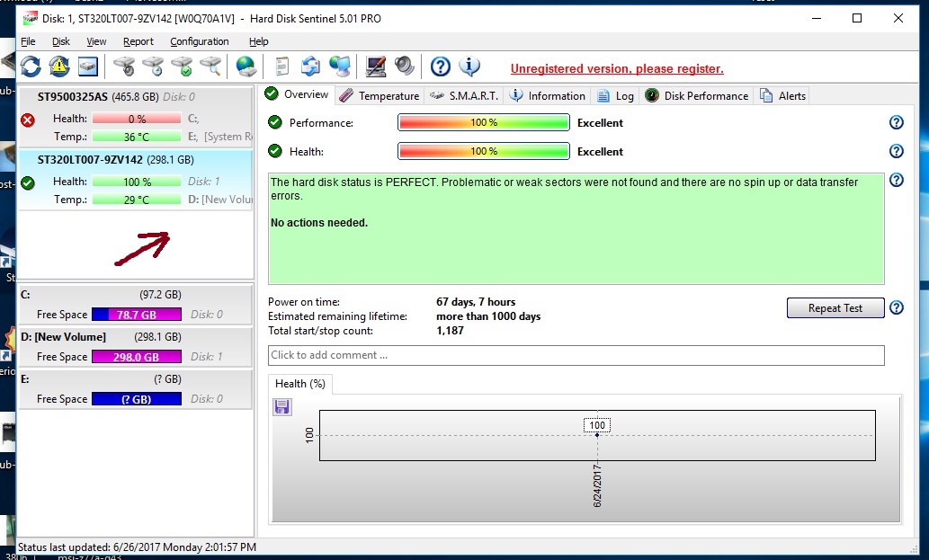
Task: Save the health graph using the floppy icon
Action: click(x=282, y=407)
